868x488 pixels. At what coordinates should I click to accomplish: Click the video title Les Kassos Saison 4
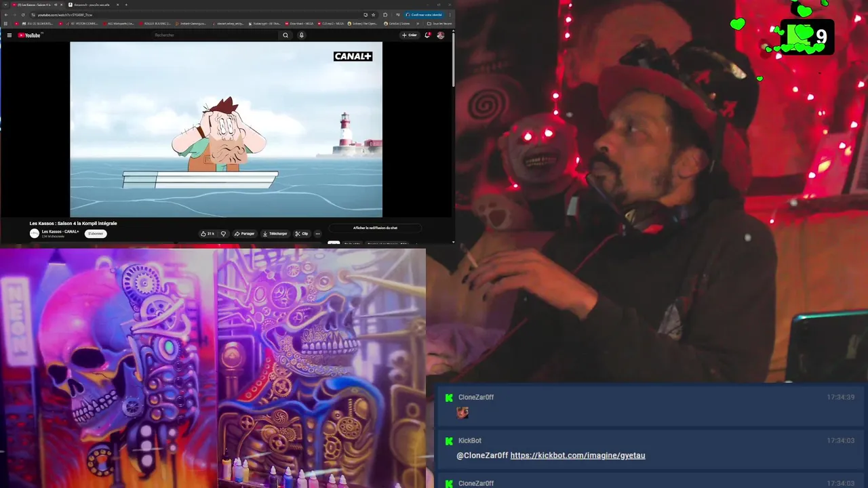pyautogui.click(x=73, y=223)
